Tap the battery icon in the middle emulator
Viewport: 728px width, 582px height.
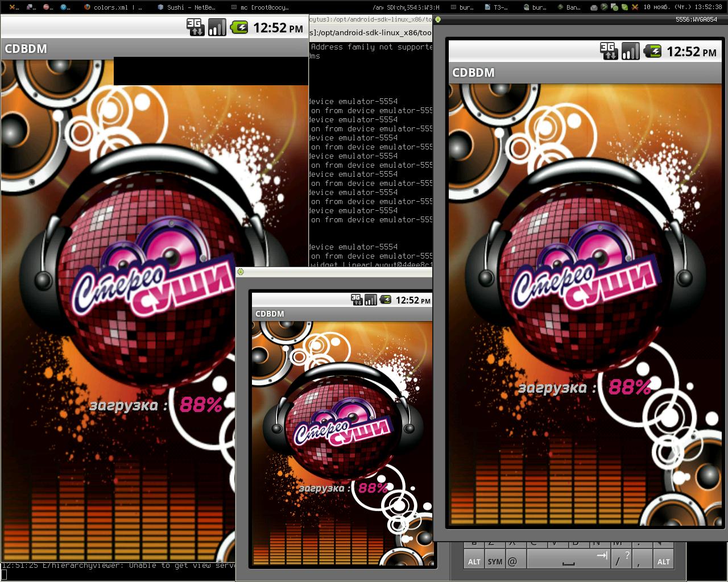pos(386,300)
